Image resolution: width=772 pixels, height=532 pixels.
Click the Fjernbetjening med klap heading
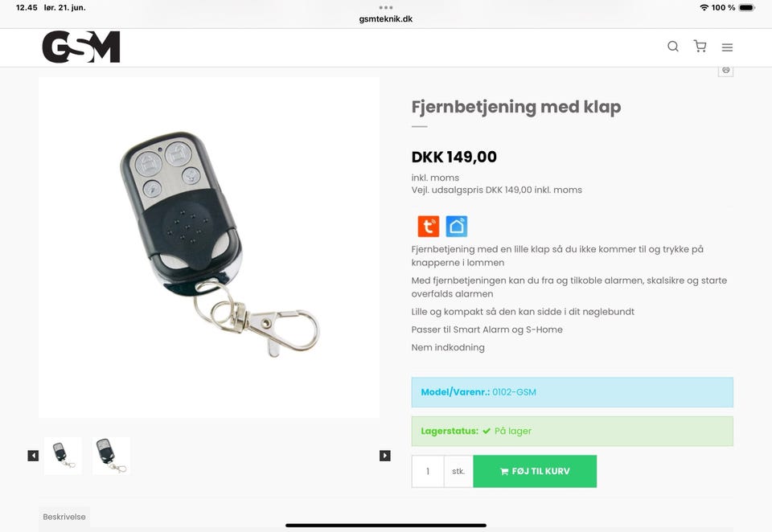[x=516, y=107]
